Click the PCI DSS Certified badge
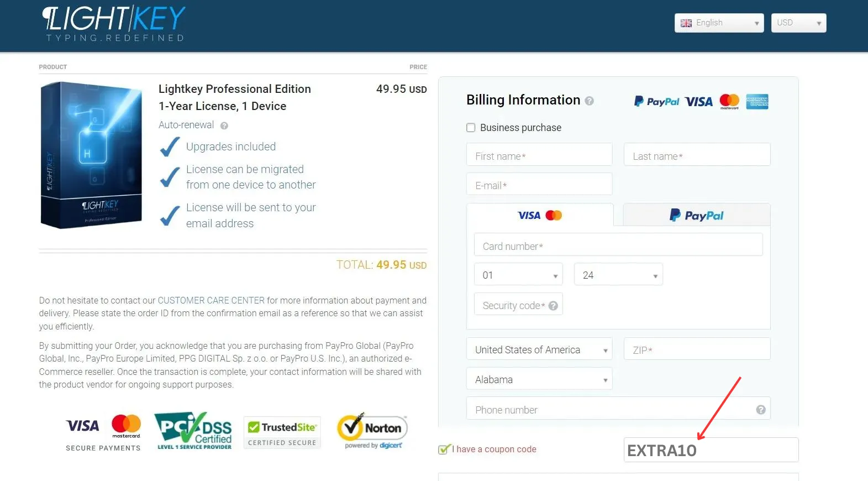The height and width of the screenshot is (481, 868). pyautogui.click(x=194, y=431)
